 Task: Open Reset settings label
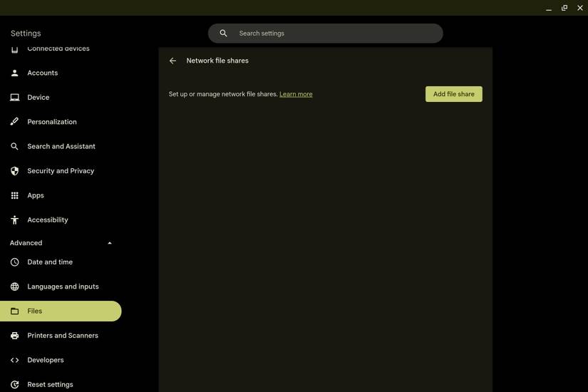(x=51, y=384)
